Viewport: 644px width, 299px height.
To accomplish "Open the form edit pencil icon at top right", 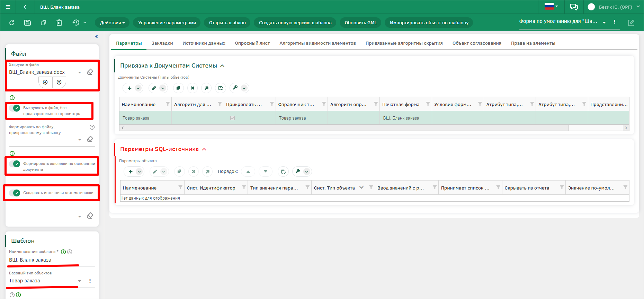I will [631, 23].
